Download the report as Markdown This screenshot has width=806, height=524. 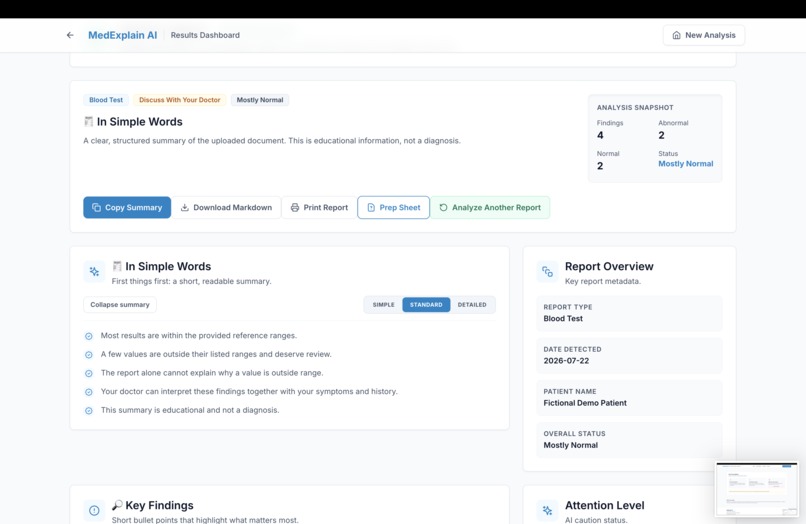(x=226, y=207)
